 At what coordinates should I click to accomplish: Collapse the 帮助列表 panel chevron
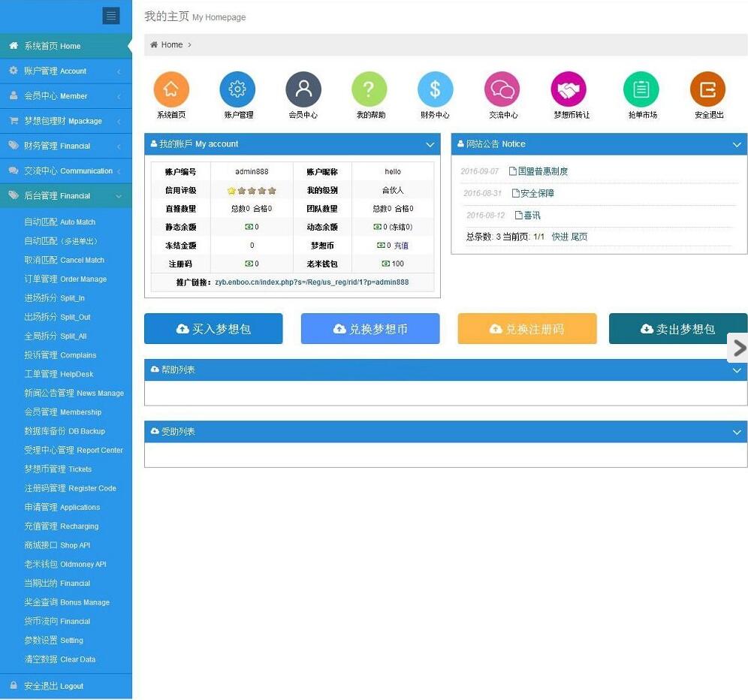[x=737, y=370]
